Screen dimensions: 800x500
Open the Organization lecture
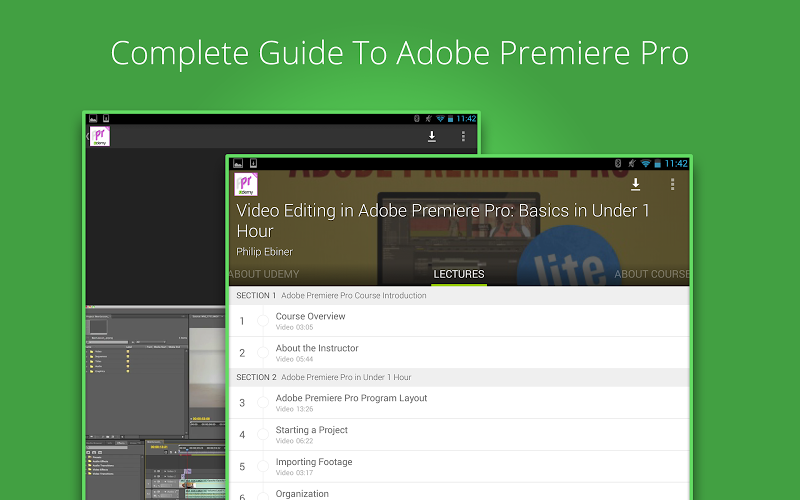coord(459,492)
